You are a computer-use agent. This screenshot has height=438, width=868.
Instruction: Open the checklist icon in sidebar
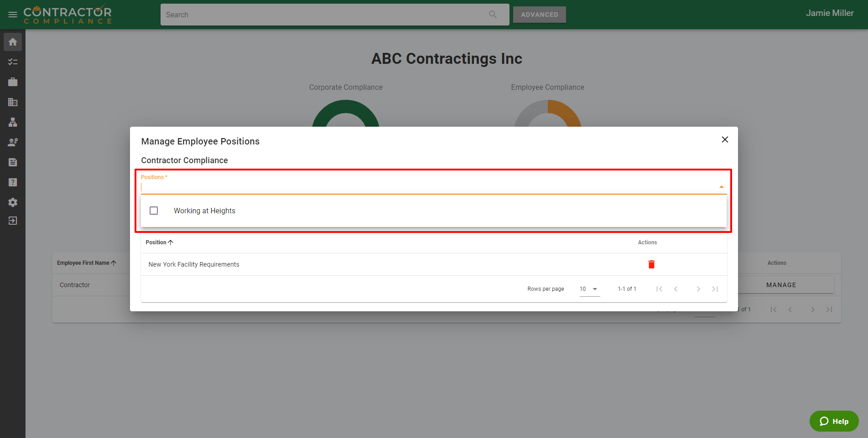click(13, 62)
